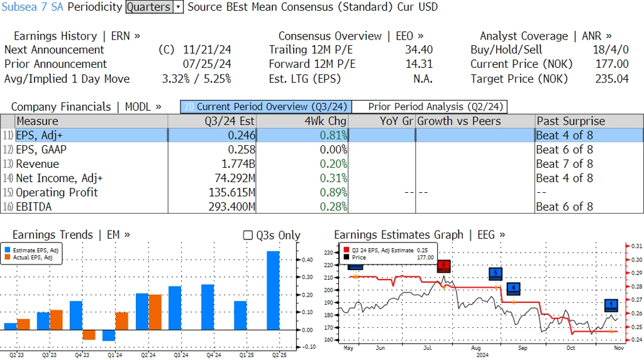This screenshot has width=644, height=360.
Task: Click the Q3/24 Est column header
Action: [211, 121]
